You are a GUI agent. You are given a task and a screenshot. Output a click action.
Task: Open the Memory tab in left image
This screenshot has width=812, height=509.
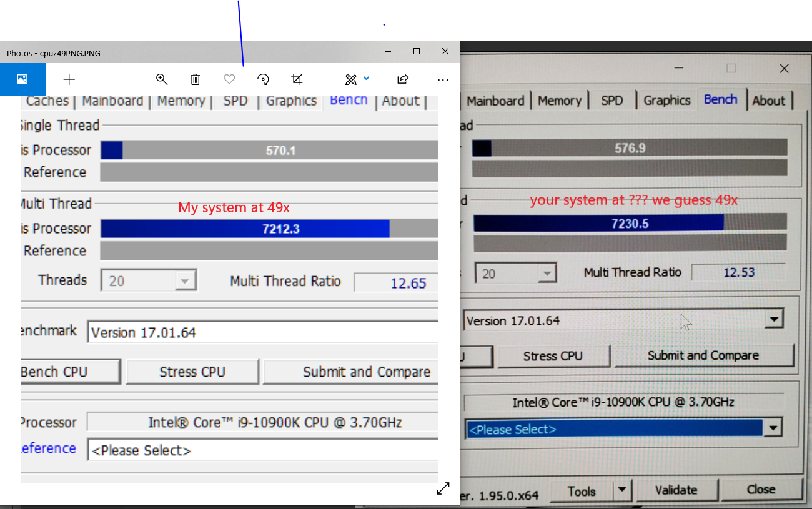tap(181, 101)
